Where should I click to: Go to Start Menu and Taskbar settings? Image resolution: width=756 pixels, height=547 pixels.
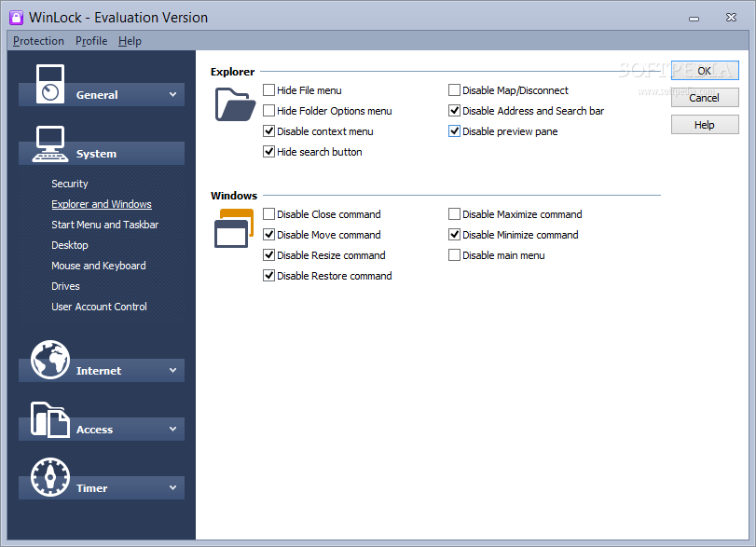pyautogui.click(x=104, y=225)
